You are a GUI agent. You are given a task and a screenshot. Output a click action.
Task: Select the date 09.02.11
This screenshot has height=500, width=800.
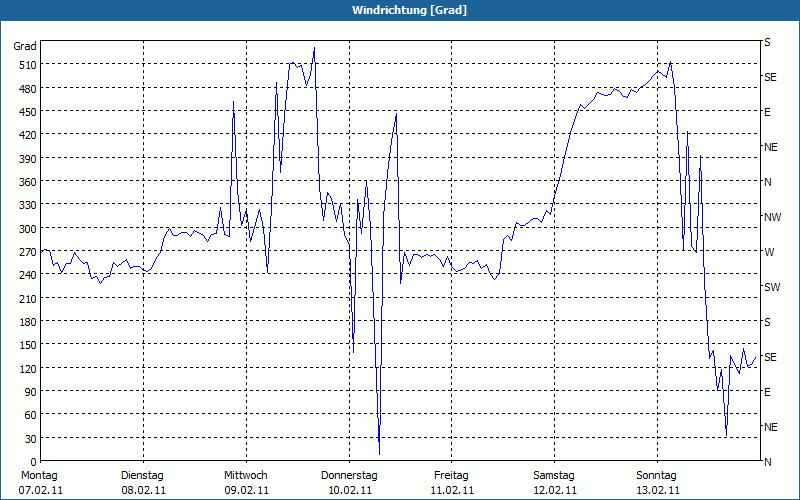click(246, 491)
